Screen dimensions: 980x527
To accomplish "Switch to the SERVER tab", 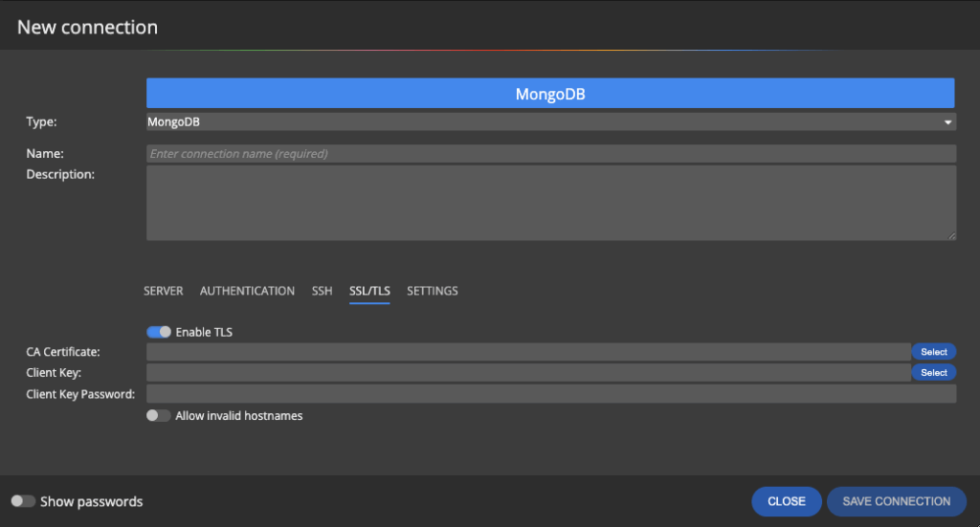I will coord(163,291).
